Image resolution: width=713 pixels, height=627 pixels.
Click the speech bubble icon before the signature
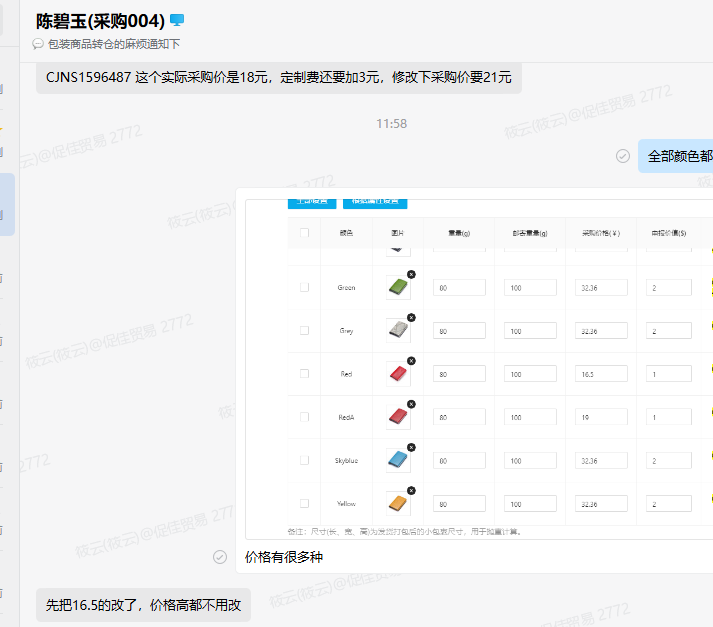coord(38,44)
